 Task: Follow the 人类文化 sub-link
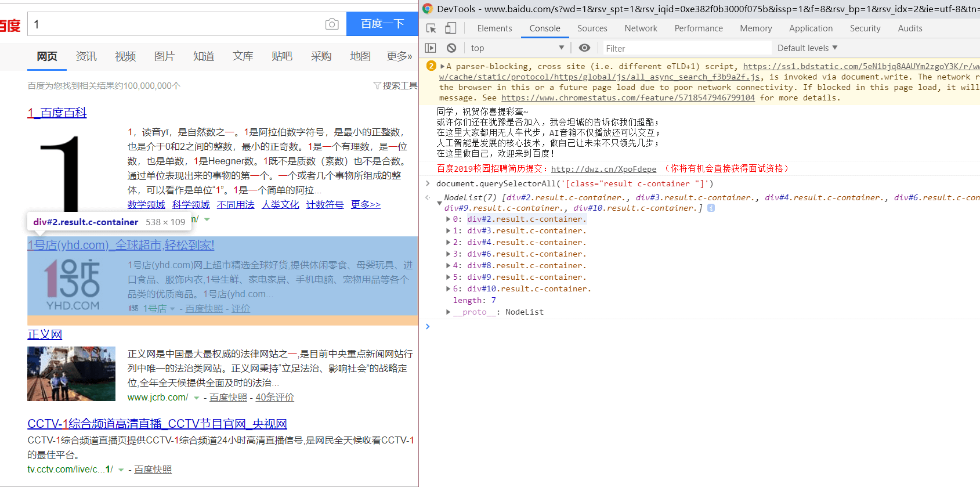point(280,204)
